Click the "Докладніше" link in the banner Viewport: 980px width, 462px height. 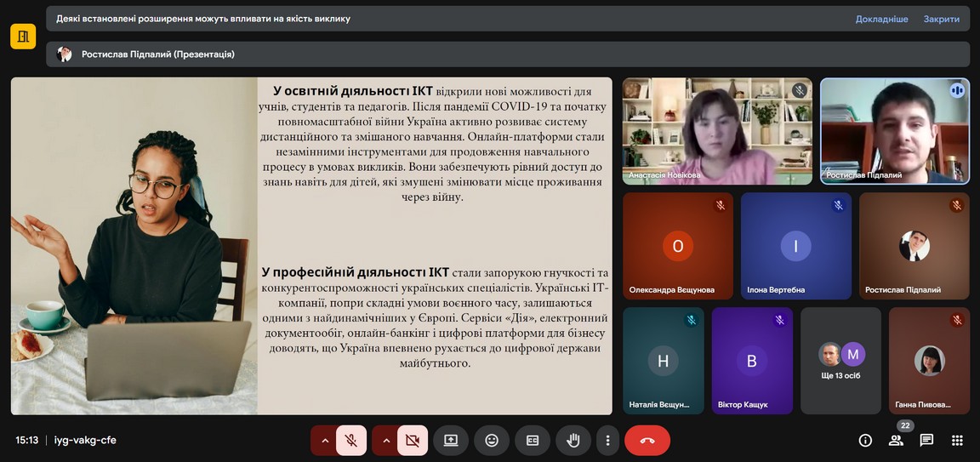[x=881, y=19]
